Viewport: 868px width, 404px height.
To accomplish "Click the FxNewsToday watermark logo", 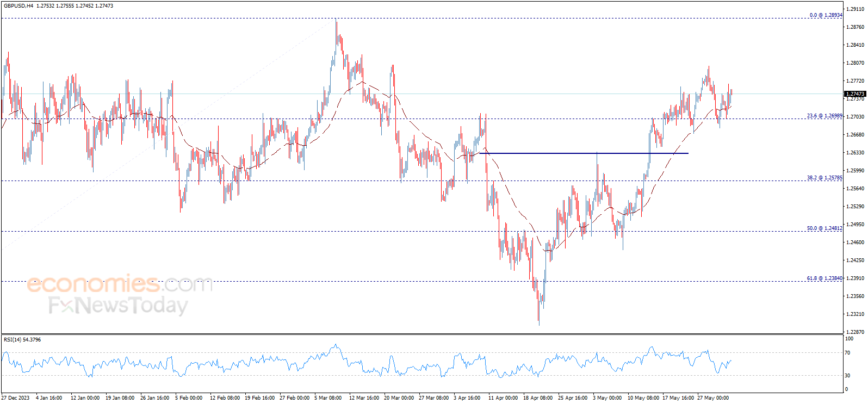I will click(x=117, y=306).
